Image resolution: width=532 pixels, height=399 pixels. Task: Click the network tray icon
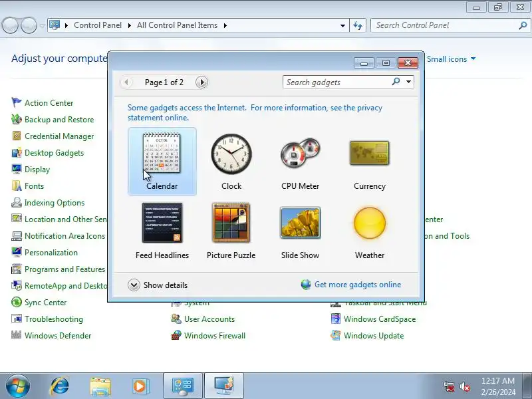449,386
